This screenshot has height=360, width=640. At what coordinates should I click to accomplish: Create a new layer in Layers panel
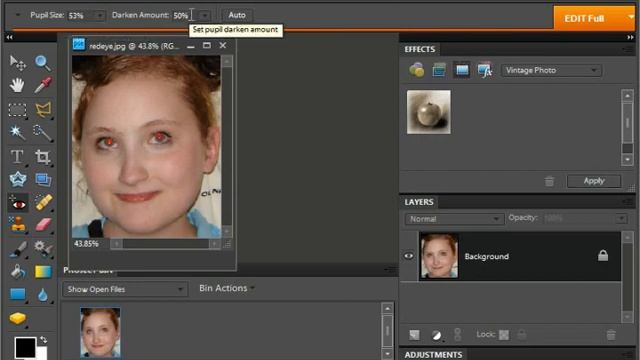(414, 335)
